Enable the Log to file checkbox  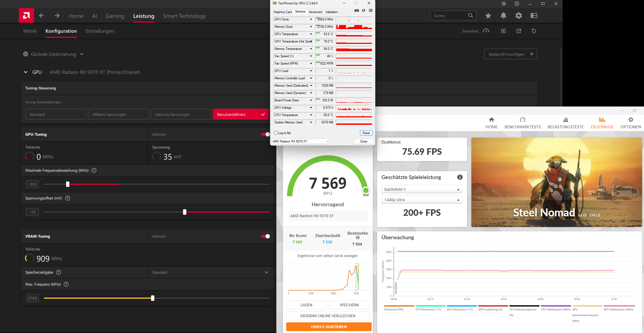[276, 133]
